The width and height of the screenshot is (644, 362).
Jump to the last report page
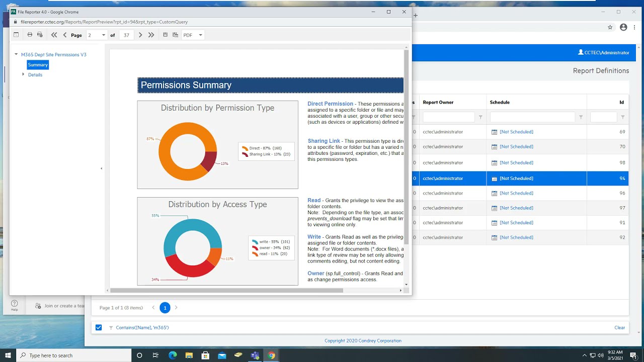coord(151,35)
